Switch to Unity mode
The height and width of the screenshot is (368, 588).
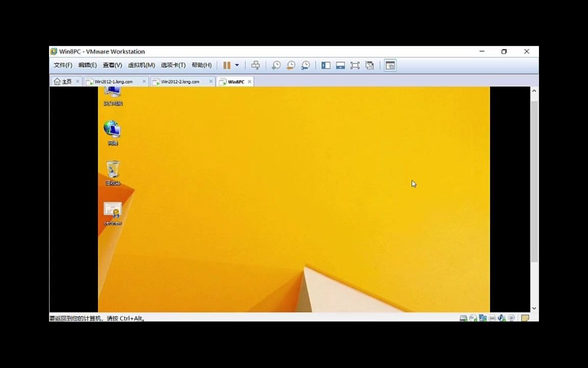pyautogui.click(x=370, y=65)
